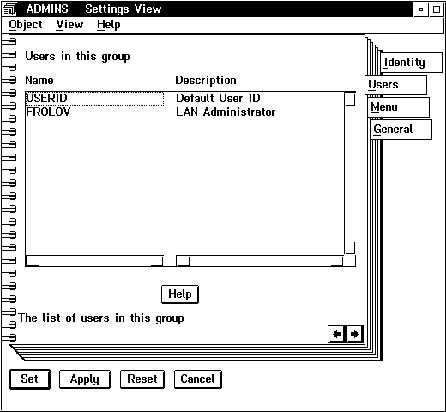Screen dimensions: 446x412
Task: Click the Apply button
Action: click(x=85, y=379)
